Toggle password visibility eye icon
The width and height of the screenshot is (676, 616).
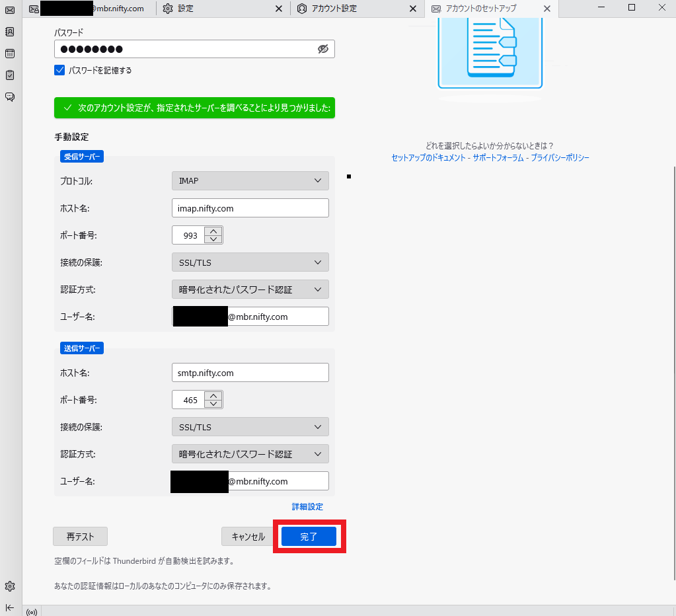[x=322, y=49]
